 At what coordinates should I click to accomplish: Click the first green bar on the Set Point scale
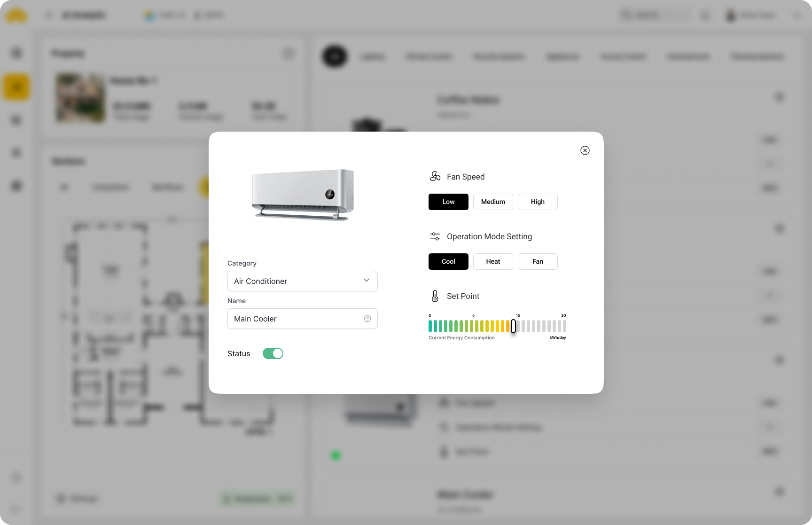click(x=430, y=326)
